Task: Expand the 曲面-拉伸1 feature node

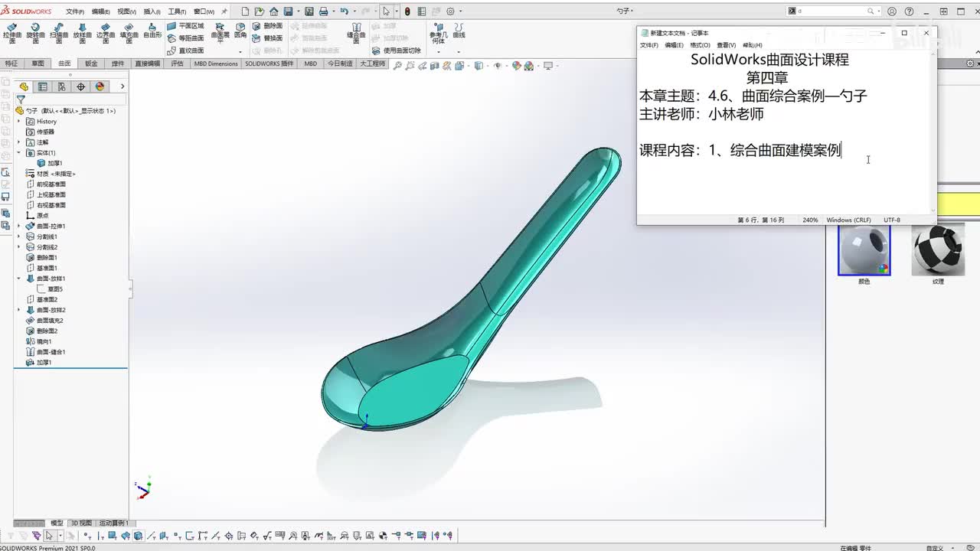Action: (19, 227)
